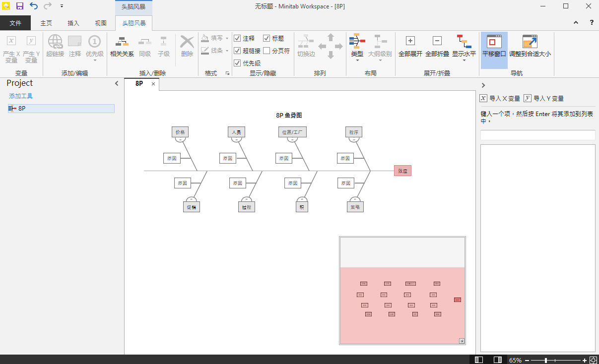Screen dimensions: 599x364
Task: Click 调整到合适大小 fit-to-size icon
Action: click(530, 41)
